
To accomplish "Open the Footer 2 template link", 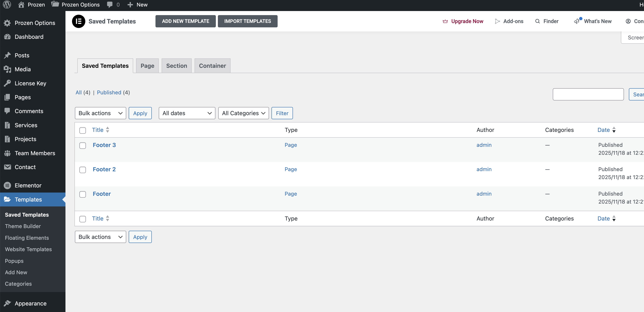I will (104, 169).
